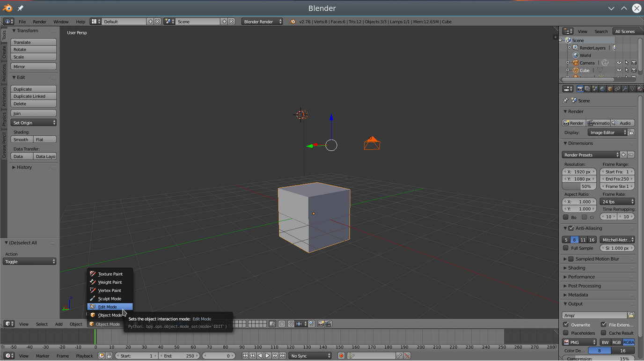Image resolution: width=644 pixels, height=361 pixels.
Task: Open the Object constraints chain-link tab
Action: coord(617,89)
